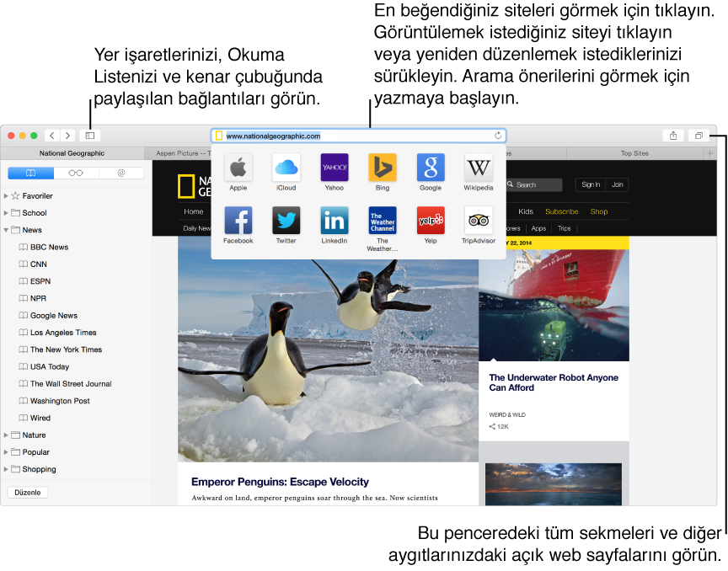Open the Show all tabs icon

coord(699,136)
